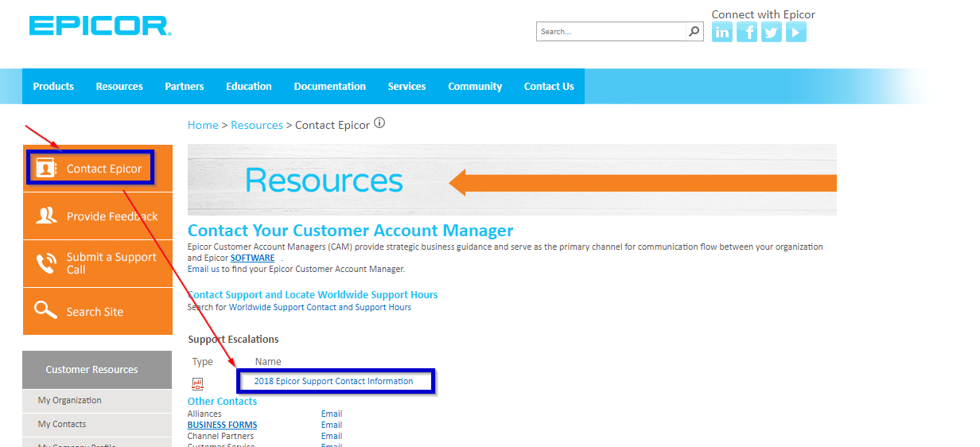Select Search Site sidebar button
This screenshot has height=447, width=980.
coord(98,311)
